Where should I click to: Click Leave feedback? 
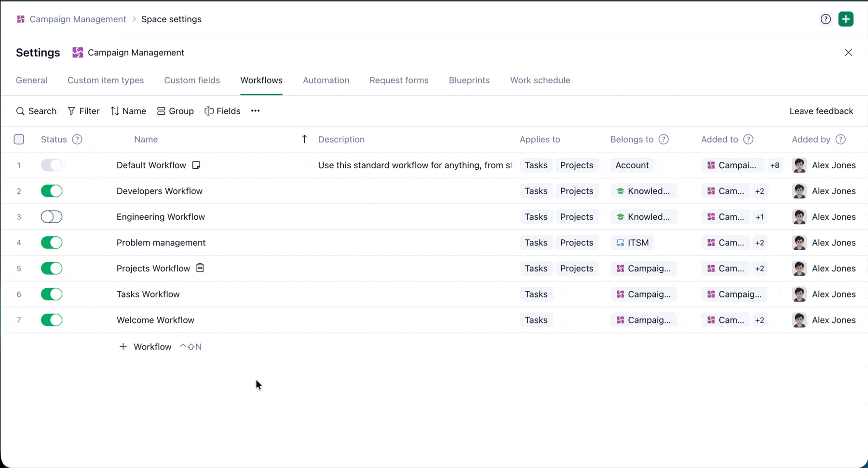click(x=821, y=111)
